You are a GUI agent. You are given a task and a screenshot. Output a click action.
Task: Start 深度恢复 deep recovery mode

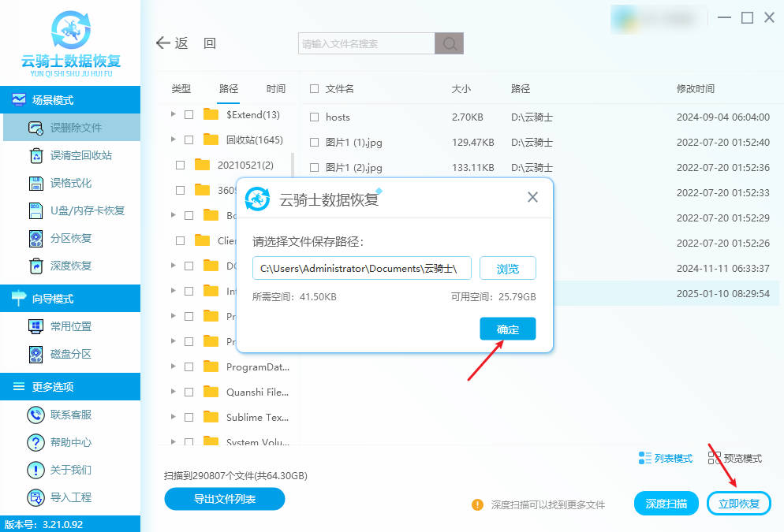click(35, 266)
